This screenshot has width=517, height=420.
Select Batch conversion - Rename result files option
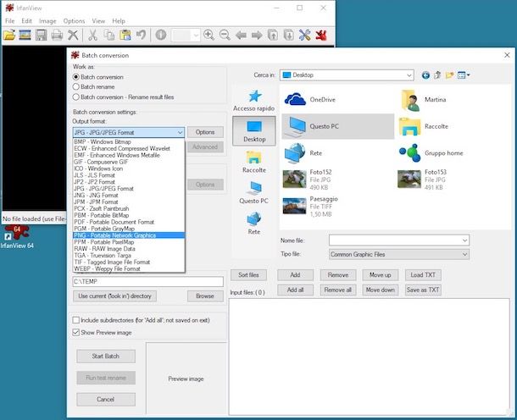coord(76,97)
